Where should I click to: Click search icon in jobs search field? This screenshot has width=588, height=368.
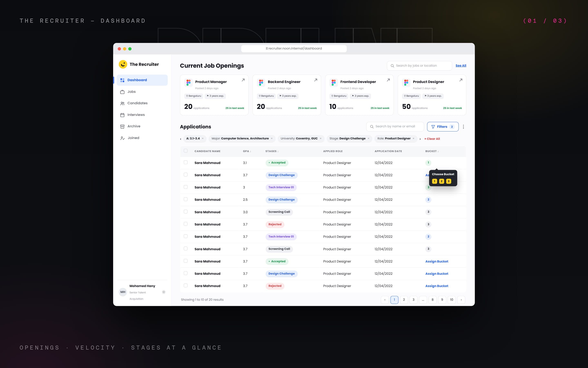coord(392,66)
